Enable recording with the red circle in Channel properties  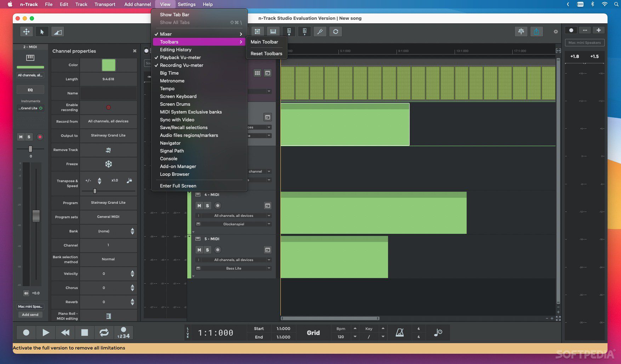point(108,107)
